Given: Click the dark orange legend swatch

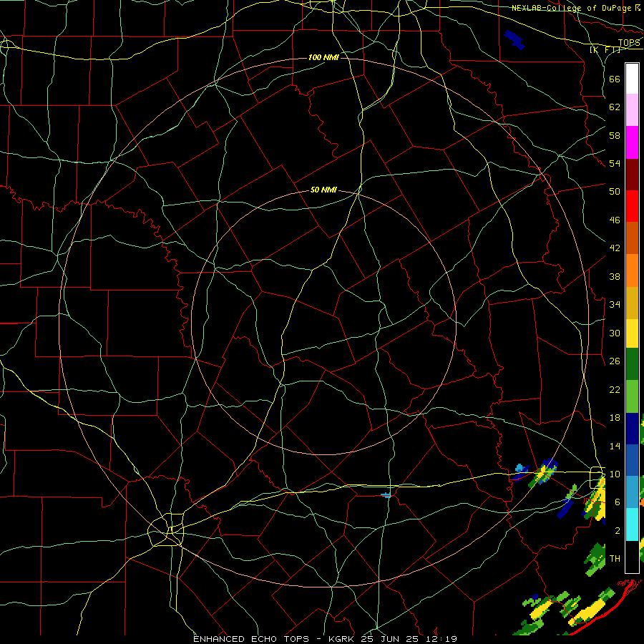Looking at the screenshot, I should point(632,238).
